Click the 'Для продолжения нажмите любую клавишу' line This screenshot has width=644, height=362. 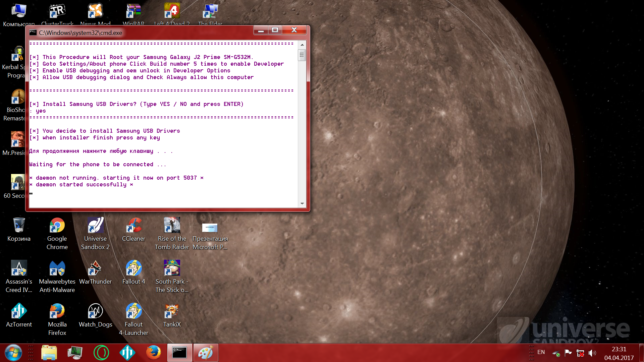(101, 151)
